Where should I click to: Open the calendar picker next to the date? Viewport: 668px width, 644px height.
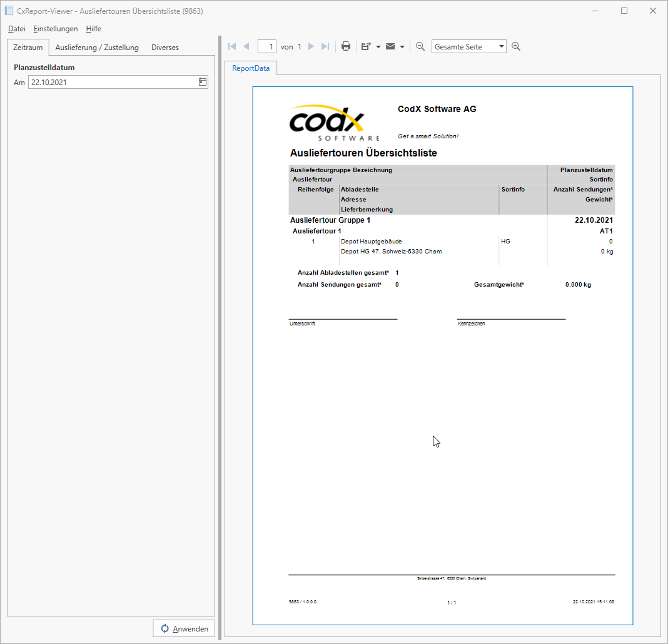coord(201,82)
